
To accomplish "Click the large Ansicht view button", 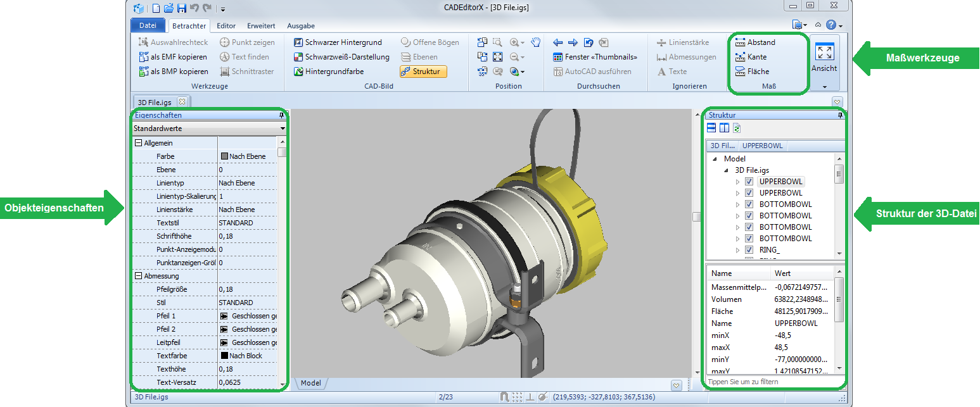I will (x=824, y=58).
